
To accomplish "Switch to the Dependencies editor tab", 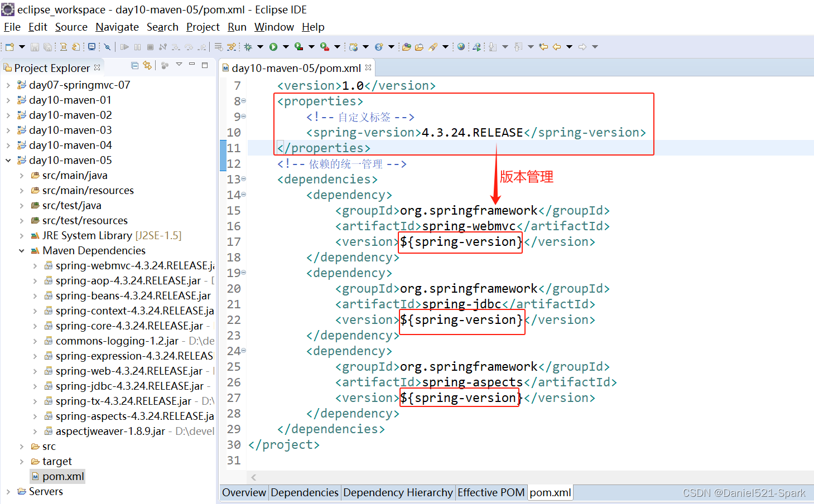I will pyautogui.click(x=305, y=492).
